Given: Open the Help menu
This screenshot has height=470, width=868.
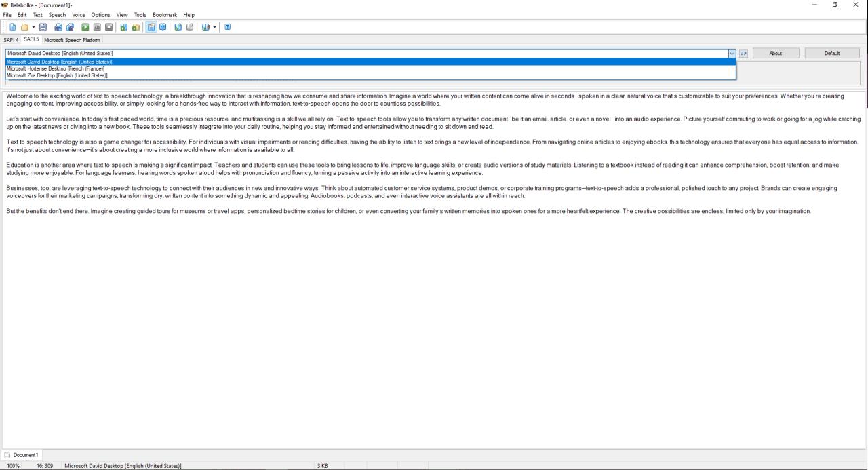Looking at the screenshot, I should pyautogui.click(x=189, y=15).
